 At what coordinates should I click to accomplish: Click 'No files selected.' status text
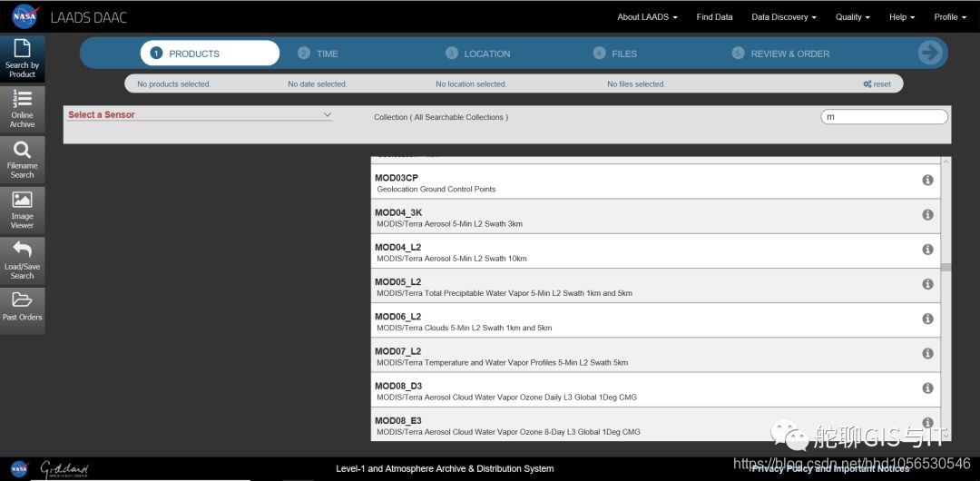click(636, 83)
